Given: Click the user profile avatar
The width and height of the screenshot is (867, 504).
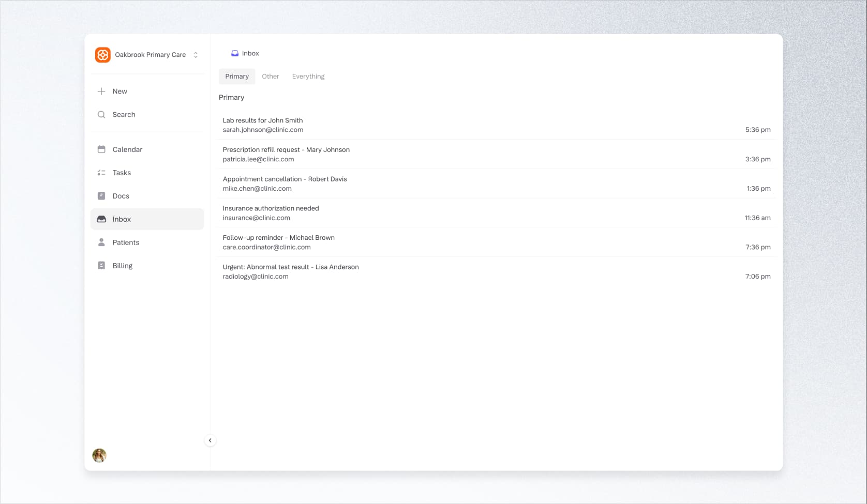Looking at the screenshot, I should click(x=99, y=455).
